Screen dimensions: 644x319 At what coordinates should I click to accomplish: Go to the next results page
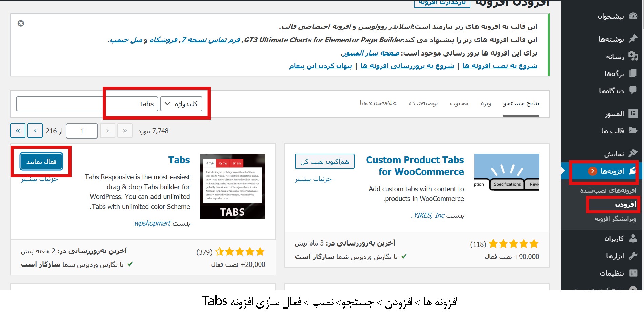click(x=35, y=131)
